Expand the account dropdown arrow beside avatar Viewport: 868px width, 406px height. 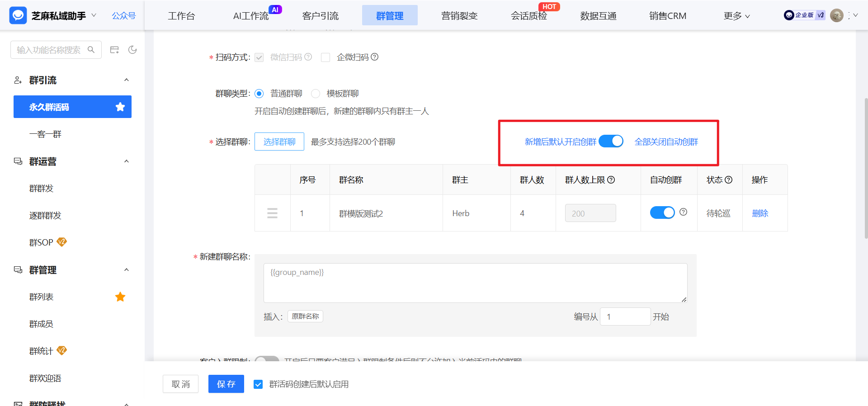[855, 15]
